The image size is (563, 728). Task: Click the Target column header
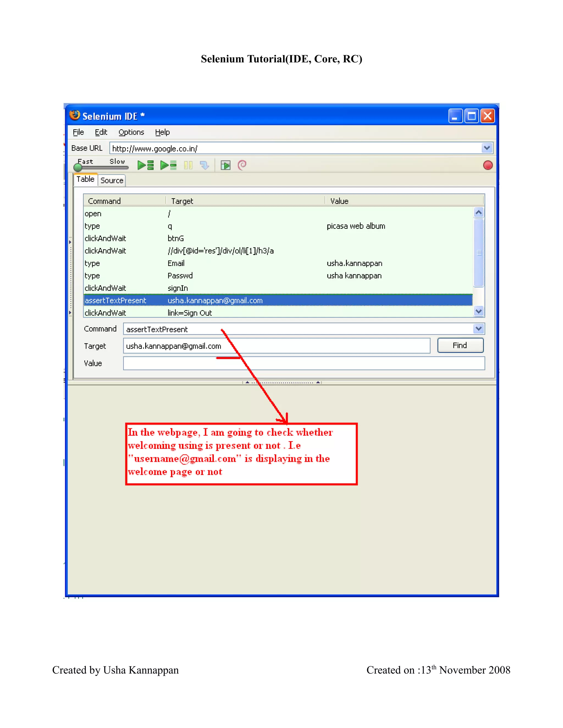(x=245, y=201)
